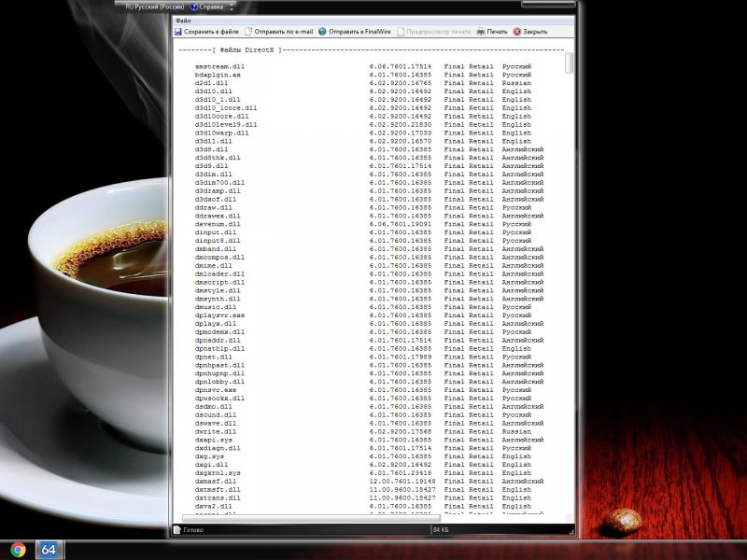Select the d3dramp.dll file name
Image resolution: width=747 pixels, height=560 pixels.
[218, 191]
